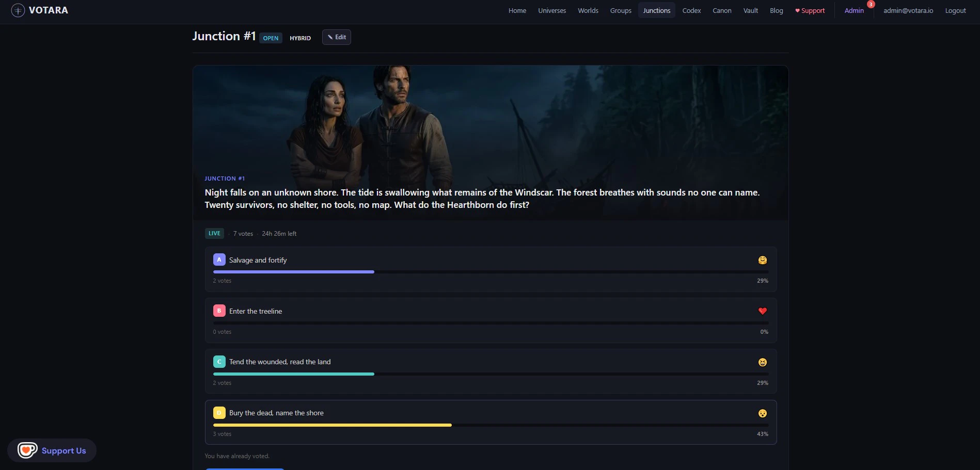Open the Blog link
The width and height of the screenshot is (980, 470).
[777, 10]
